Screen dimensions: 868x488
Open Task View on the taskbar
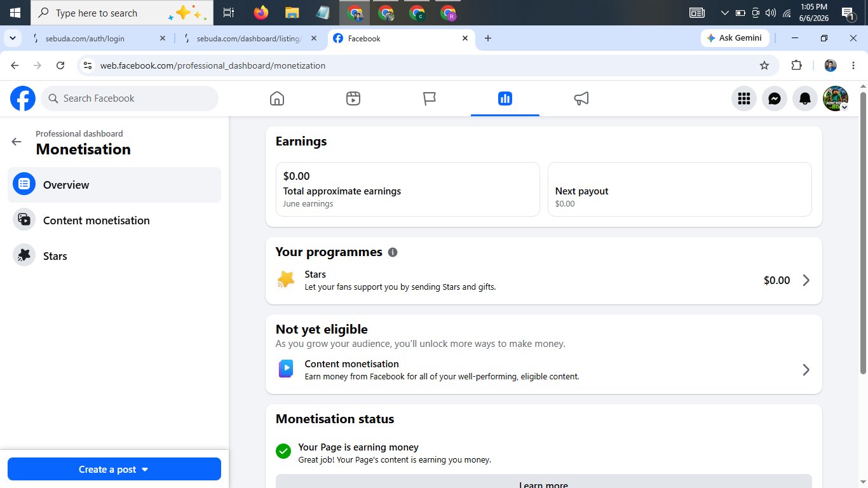pyautogui.click(x=229, y=12)
